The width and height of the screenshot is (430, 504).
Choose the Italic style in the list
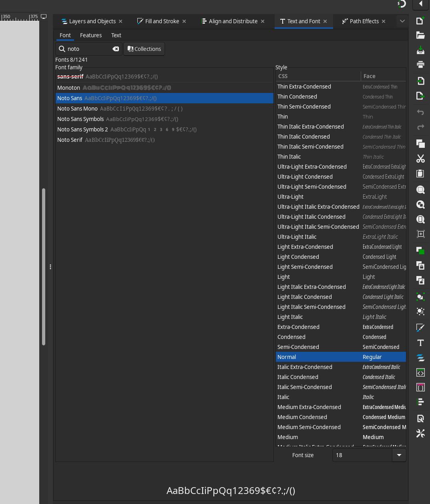coord(283,397)
